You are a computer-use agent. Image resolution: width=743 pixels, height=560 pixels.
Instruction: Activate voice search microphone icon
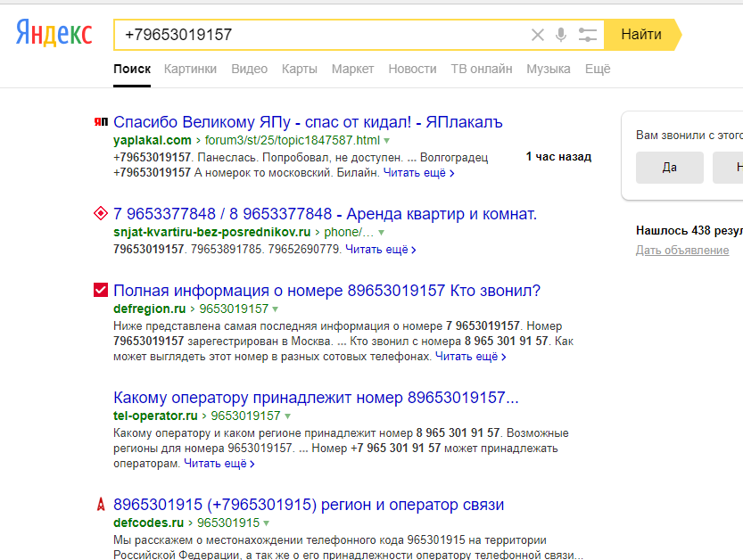tap(561, 35)
